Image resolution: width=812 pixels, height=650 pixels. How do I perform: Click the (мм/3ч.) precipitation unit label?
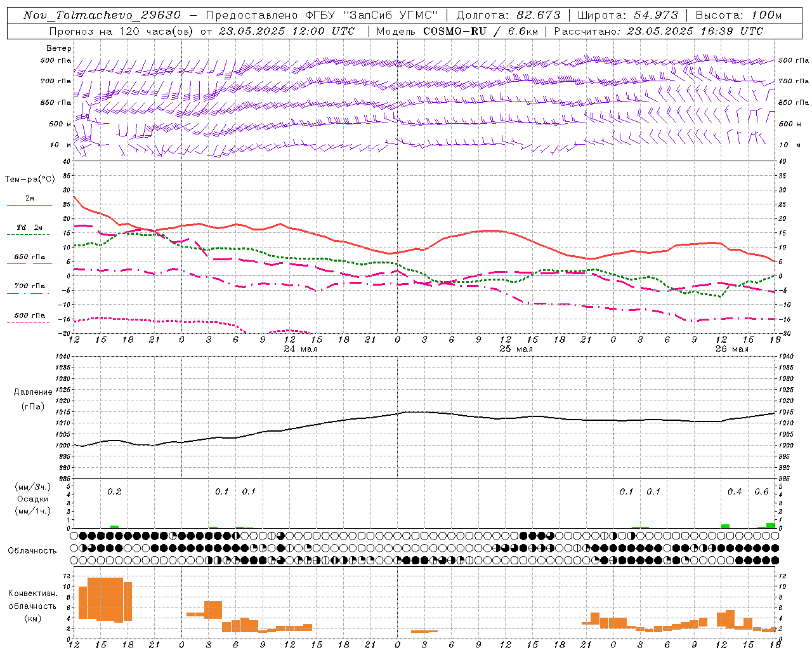point(33,487)
